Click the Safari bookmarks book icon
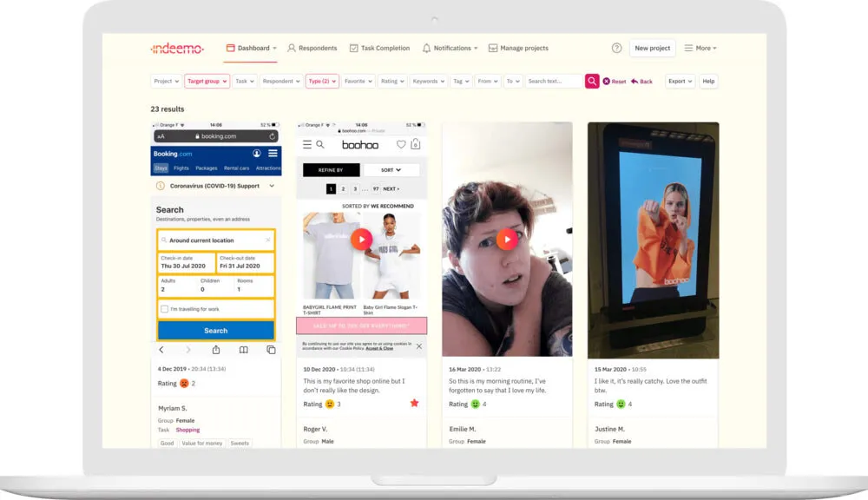The width and height of the screenshot is (868, 500). point(244,350)
